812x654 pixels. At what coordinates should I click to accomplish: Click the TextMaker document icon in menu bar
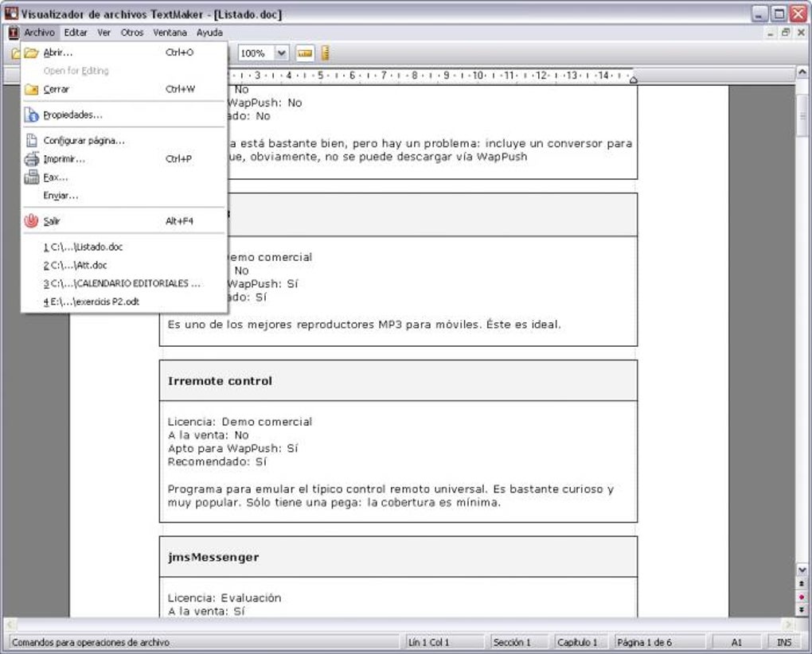click(x=13, y=33)
